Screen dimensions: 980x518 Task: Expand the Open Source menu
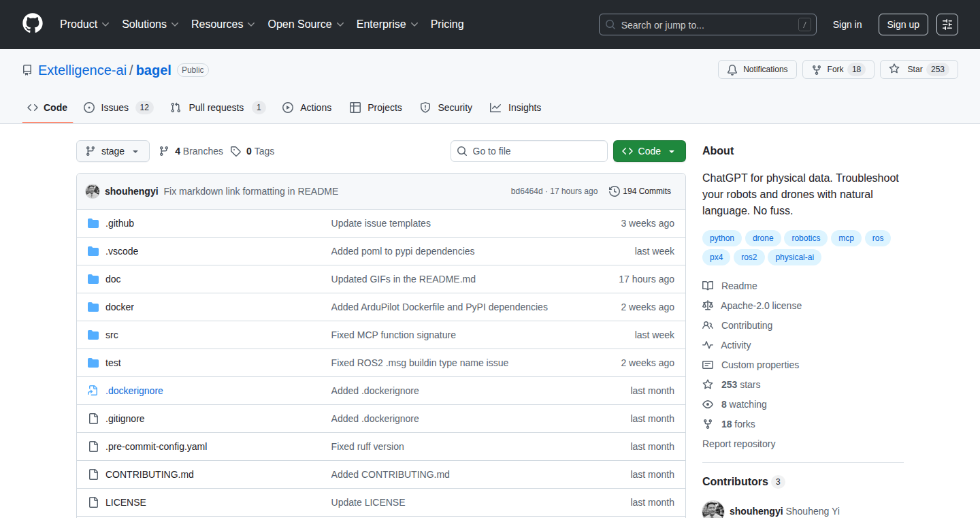[x=306, y=25]
